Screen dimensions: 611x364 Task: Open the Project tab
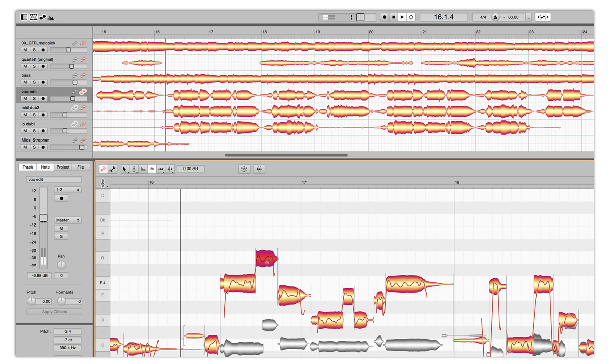(63, 167)
